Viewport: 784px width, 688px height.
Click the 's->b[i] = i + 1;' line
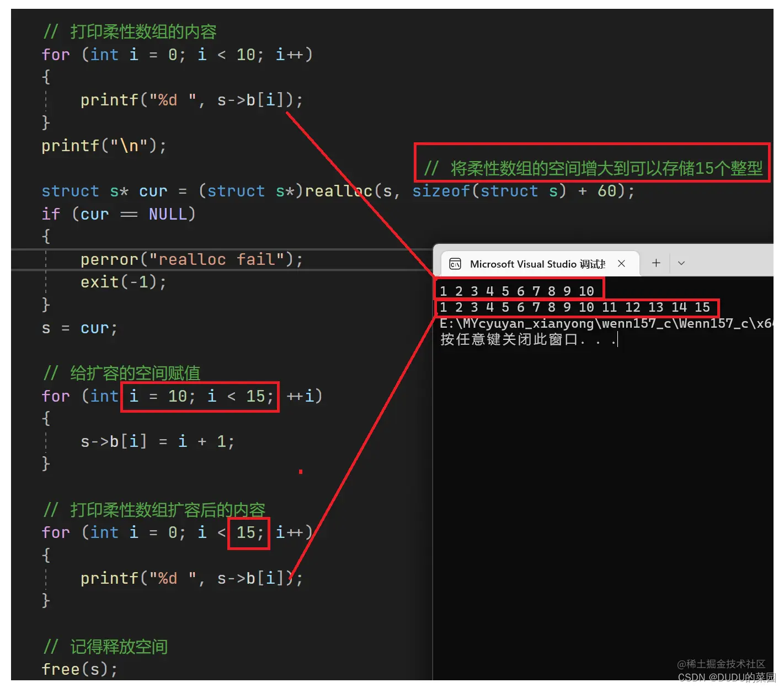[x=158, y=441]
